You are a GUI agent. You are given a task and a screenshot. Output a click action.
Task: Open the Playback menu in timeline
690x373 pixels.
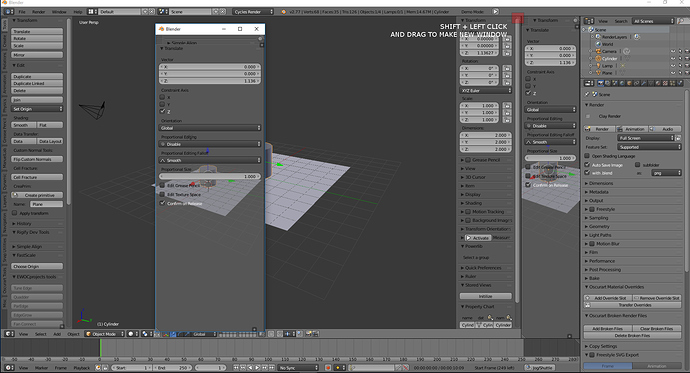[81, 367]
